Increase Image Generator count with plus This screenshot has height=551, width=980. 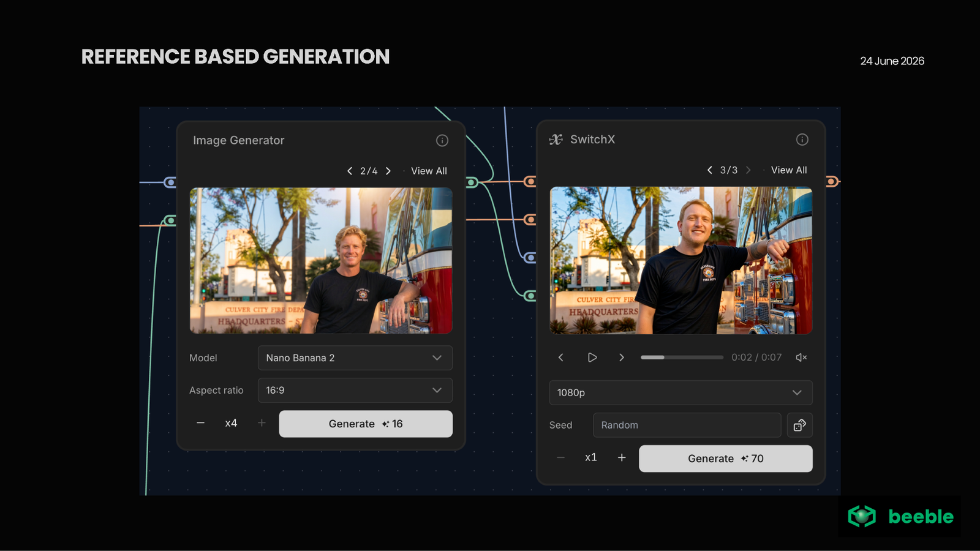(x=262, y=423)
